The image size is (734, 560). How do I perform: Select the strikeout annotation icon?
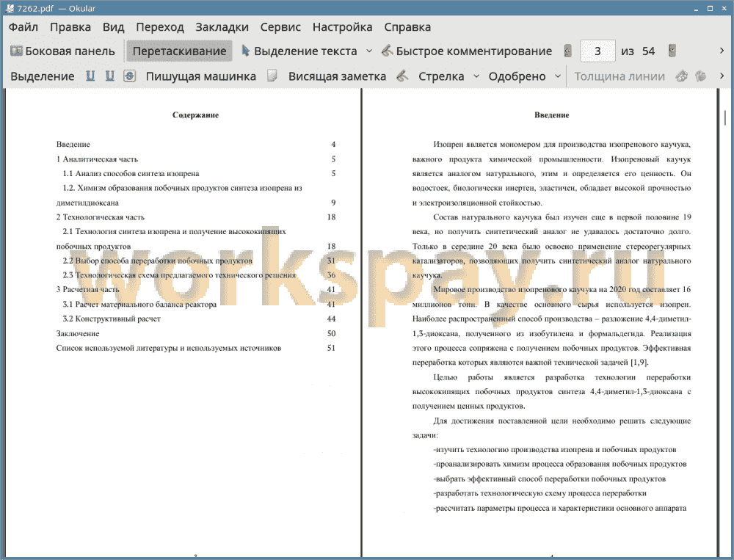click(129, 76)
